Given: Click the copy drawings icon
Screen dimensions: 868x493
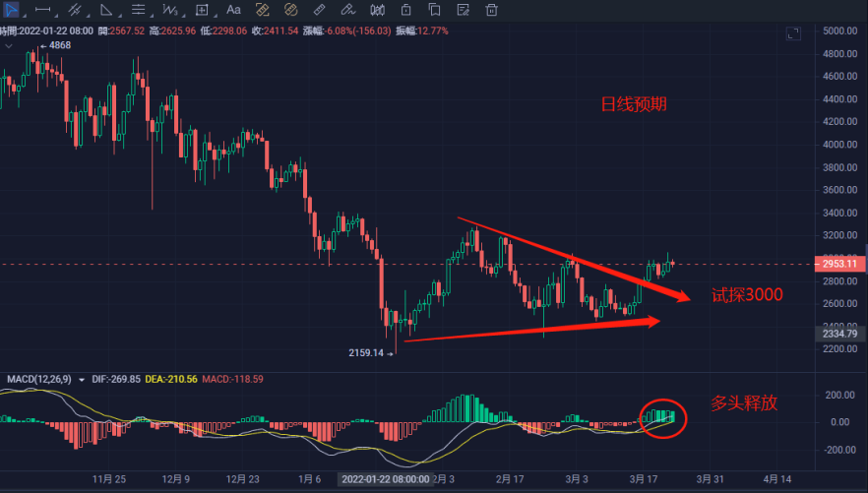Looking at the screenshot, I should point(434,10).
